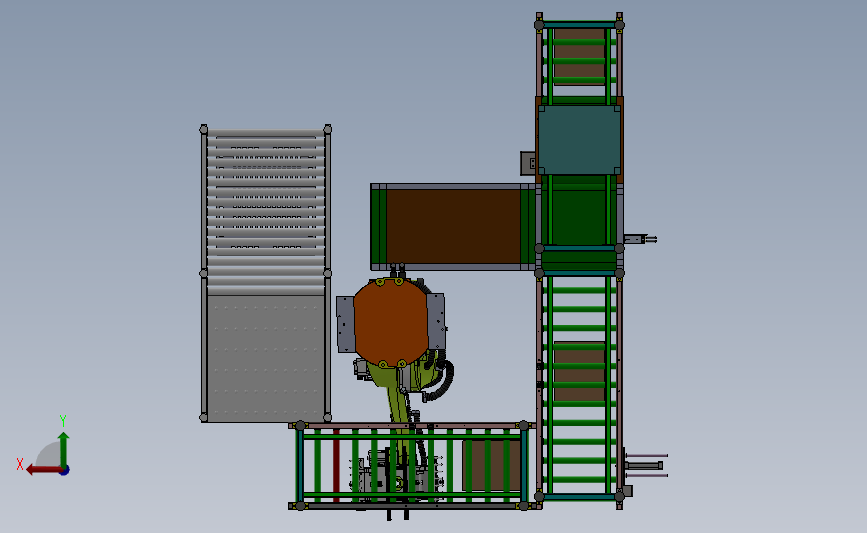Select the brown carton on the bottom horizontal conveyor

492,465
